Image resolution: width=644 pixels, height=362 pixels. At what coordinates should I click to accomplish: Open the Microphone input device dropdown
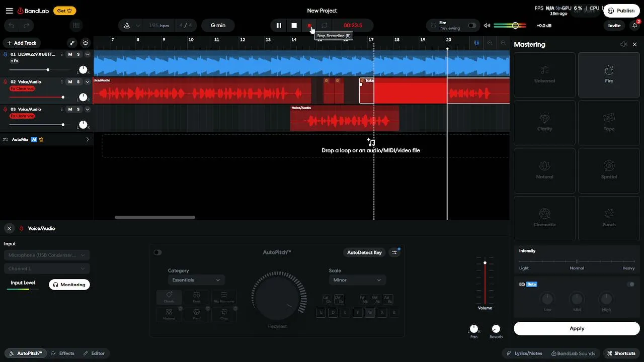[x=47, y=255]
